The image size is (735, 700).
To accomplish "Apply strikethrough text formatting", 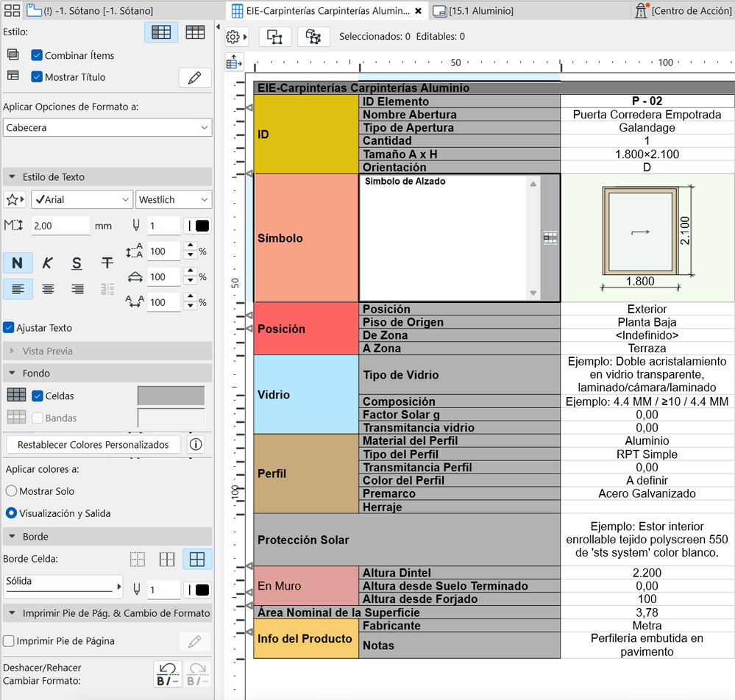I will (107, 263).
